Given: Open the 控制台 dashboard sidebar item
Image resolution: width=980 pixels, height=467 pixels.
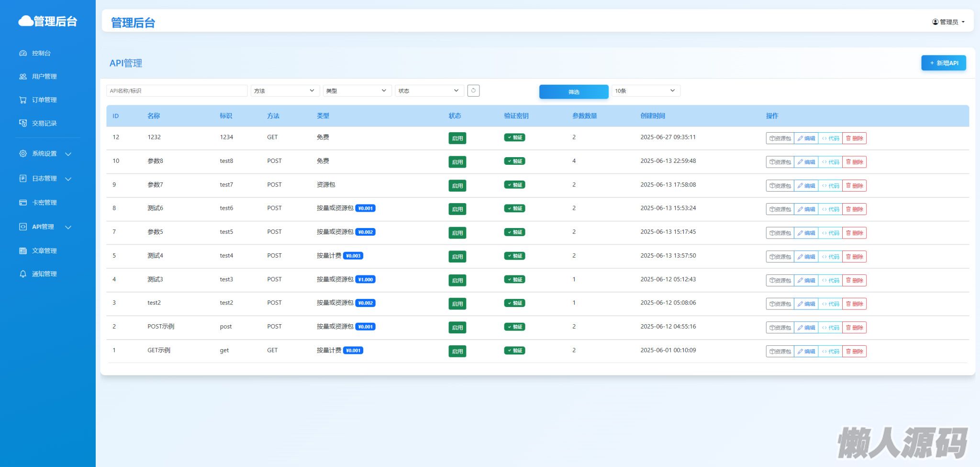Looking at the screenshot, I should [x=41, y=53].
